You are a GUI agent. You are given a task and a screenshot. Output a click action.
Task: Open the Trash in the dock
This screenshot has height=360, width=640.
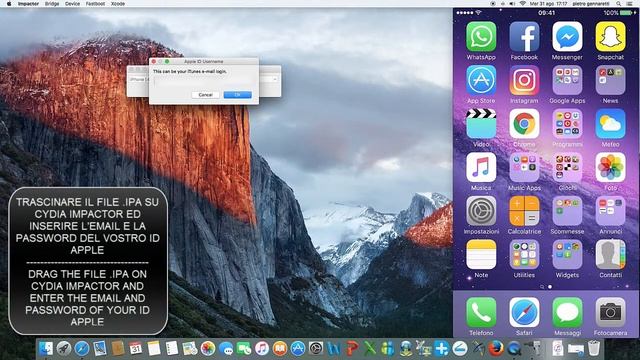click(x=594, y=349)
